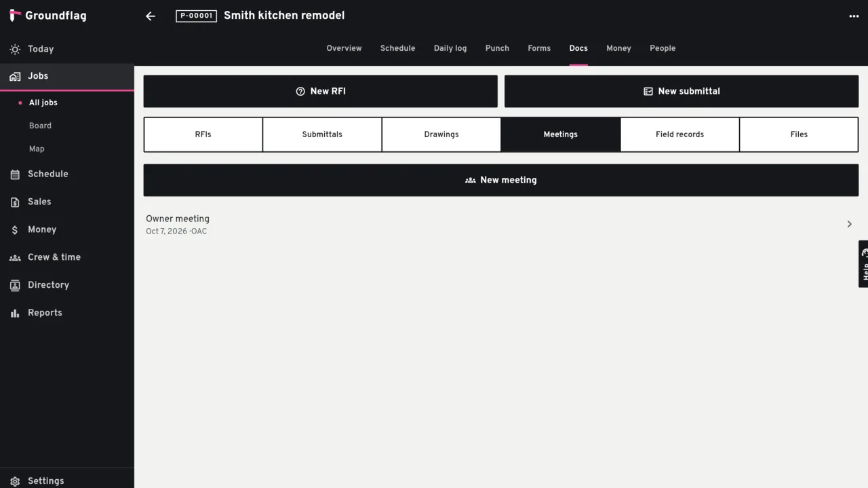Click the Money dollar icon in sidebar

click(x=15, y=230)
